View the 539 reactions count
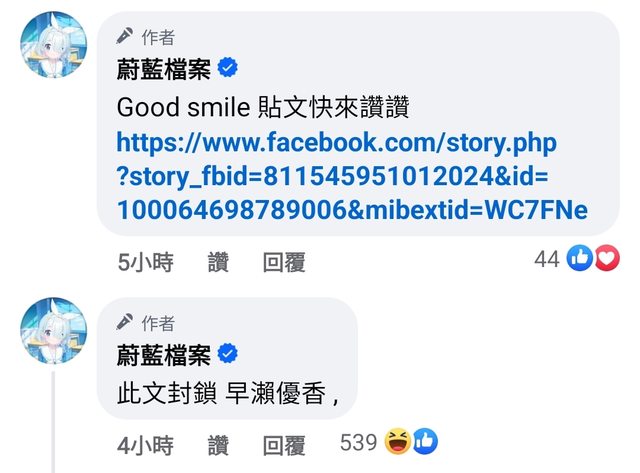The image size is (640, 473). 358,442
